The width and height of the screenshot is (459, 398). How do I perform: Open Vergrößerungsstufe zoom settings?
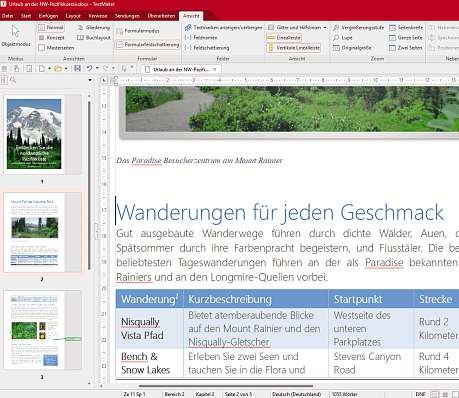coord(358,27)
